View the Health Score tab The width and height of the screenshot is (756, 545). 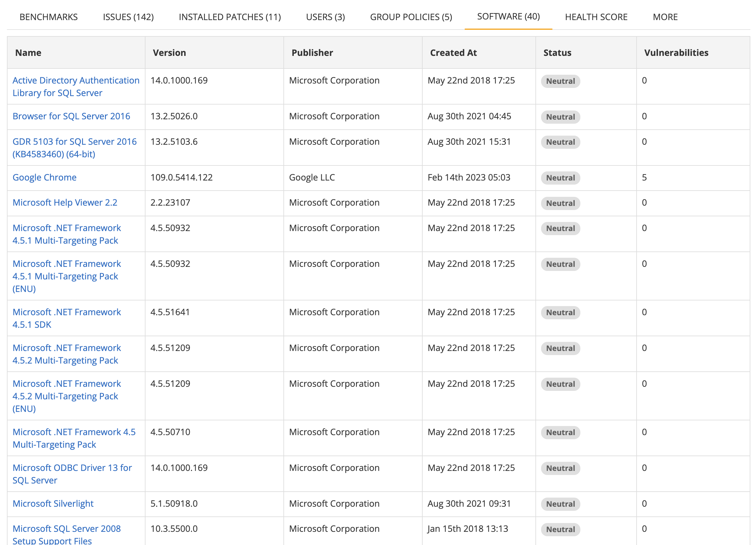tap(596, 17)
